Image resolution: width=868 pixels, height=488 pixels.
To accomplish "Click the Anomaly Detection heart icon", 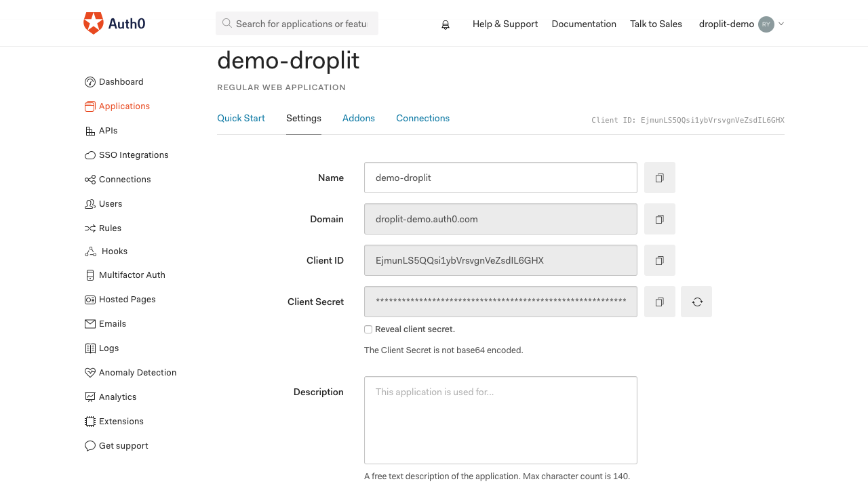I will coord(90,373).
